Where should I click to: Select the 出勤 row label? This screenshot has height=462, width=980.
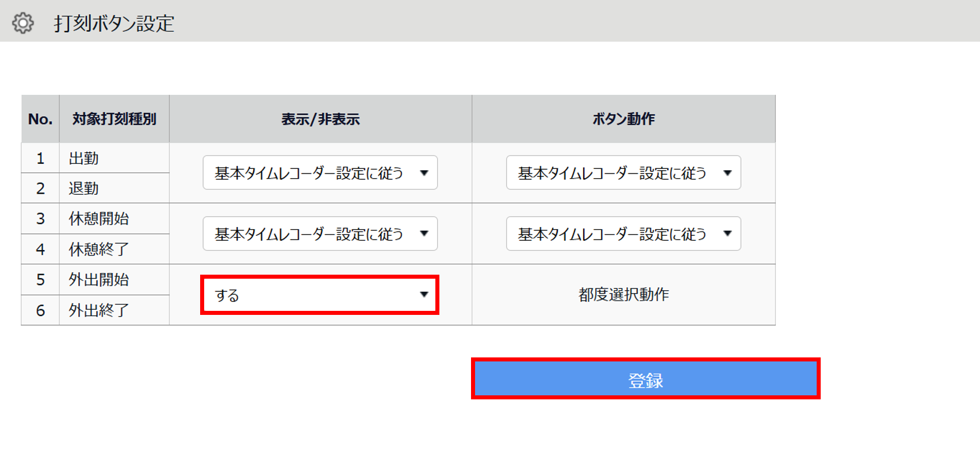(x=84, y=158)
